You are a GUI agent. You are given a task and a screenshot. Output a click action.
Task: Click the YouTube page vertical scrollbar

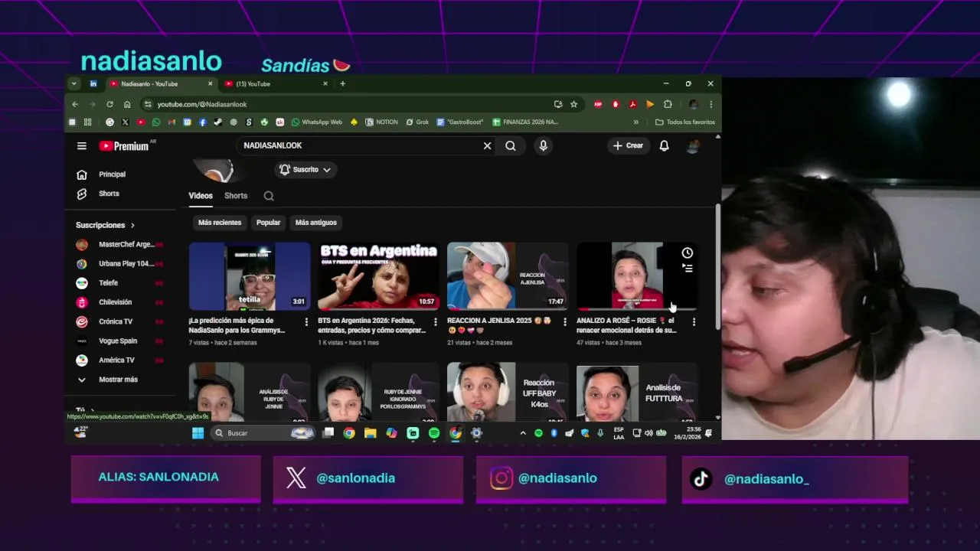pyautogui.click(x=717, y=268)
